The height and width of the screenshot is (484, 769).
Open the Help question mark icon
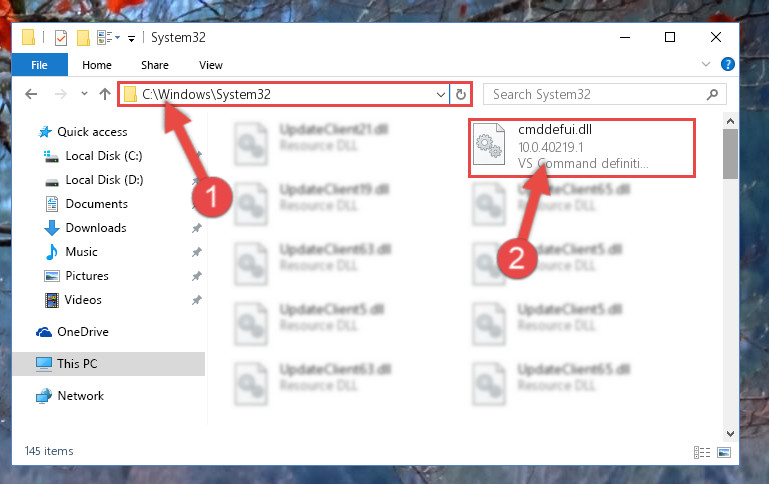(727, 64)
